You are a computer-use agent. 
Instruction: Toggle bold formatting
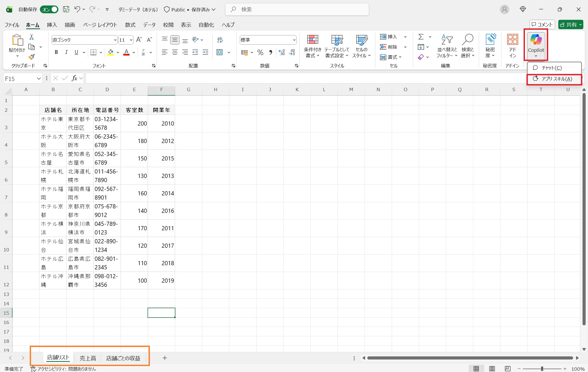(x=56, y=52)
